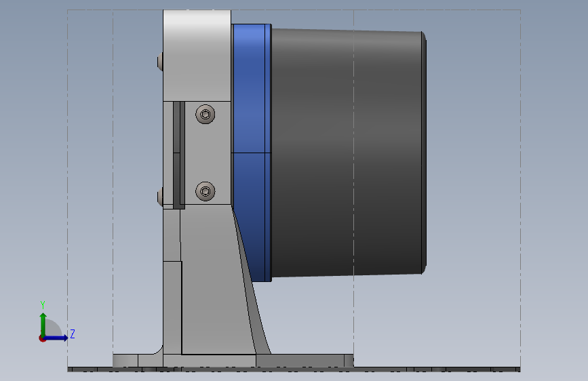
Task: Select the upper socket head screw
Action: (205, 114)
